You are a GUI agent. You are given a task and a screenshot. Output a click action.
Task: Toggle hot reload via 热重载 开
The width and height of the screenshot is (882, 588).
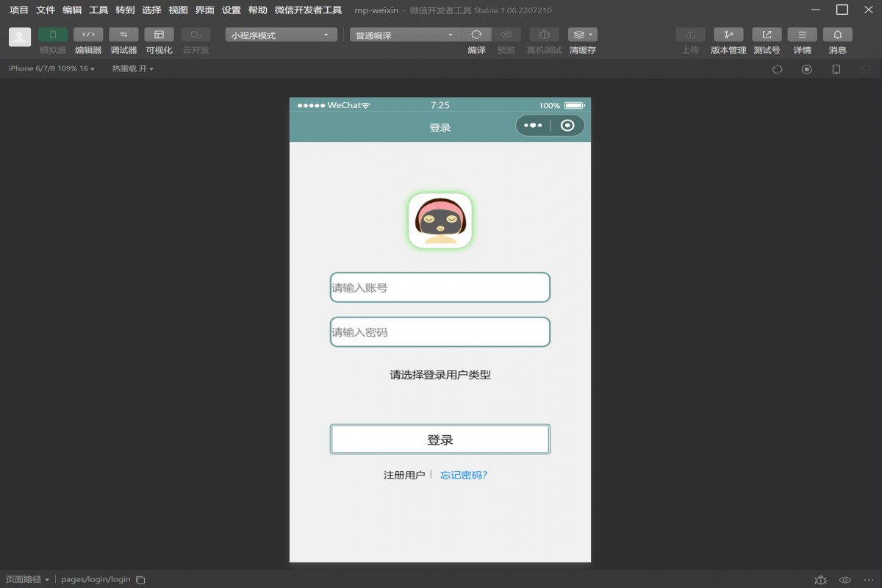tap(130, 68)
